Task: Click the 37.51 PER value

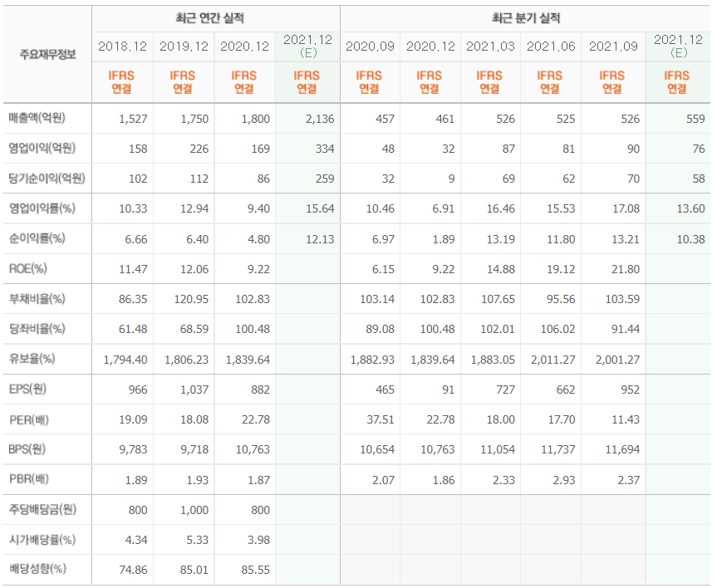Action: (x=381, y=419)
